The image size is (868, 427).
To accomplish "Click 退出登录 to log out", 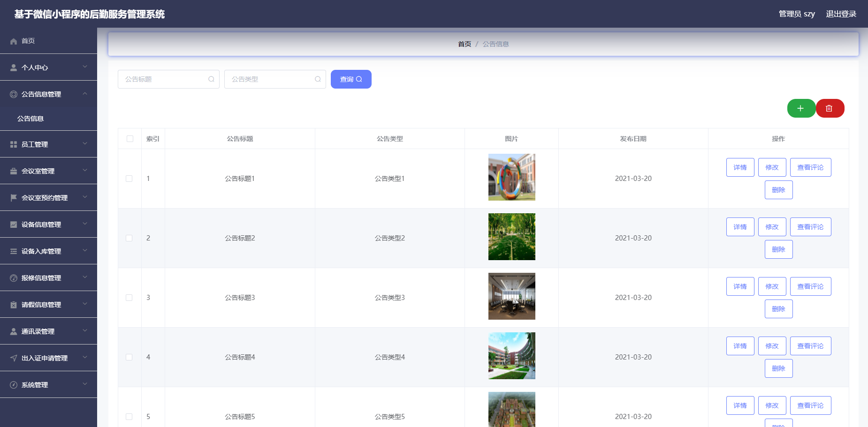I will click(841, 14).
